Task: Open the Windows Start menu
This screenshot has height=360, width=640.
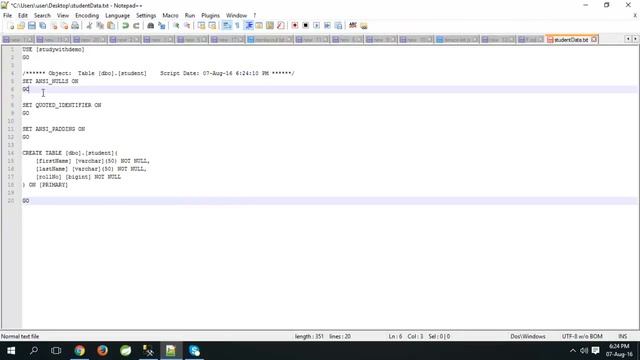Action: click(x=11, y=351)
